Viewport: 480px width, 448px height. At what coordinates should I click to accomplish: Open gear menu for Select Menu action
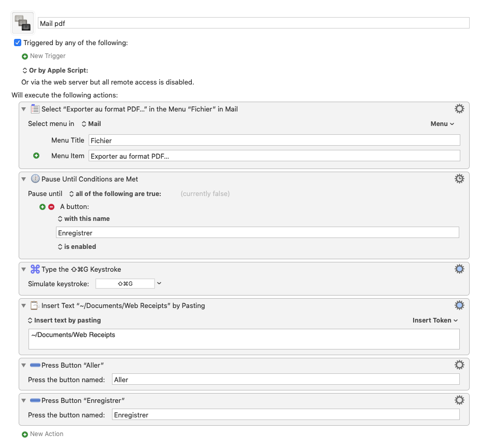coord(459,109)
